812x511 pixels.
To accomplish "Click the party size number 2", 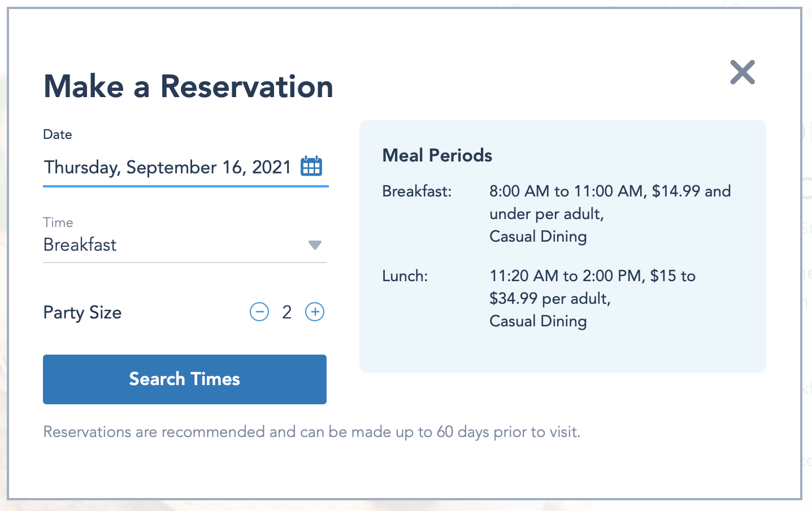I will (287, 312).
